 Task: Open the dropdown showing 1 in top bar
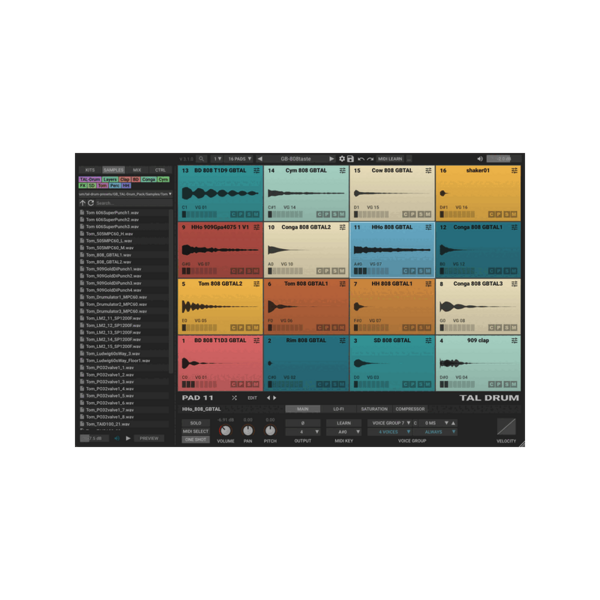[x=217, y=159]
